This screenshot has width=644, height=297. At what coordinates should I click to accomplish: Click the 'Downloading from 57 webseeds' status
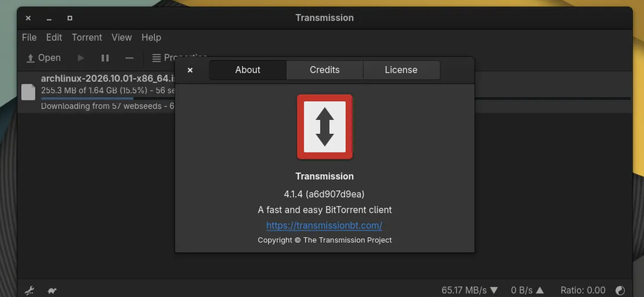tap(107, 106)
